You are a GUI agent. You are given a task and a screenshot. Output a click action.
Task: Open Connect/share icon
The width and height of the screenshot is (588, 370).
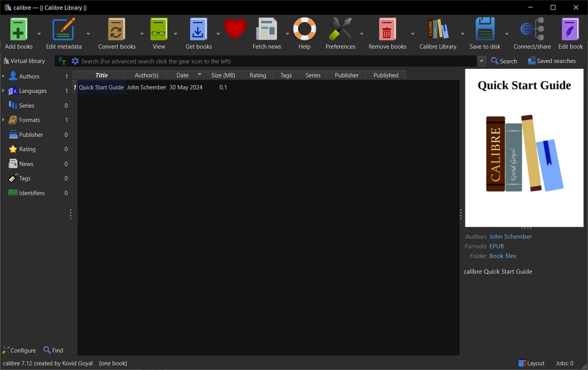tap(532, 29)
